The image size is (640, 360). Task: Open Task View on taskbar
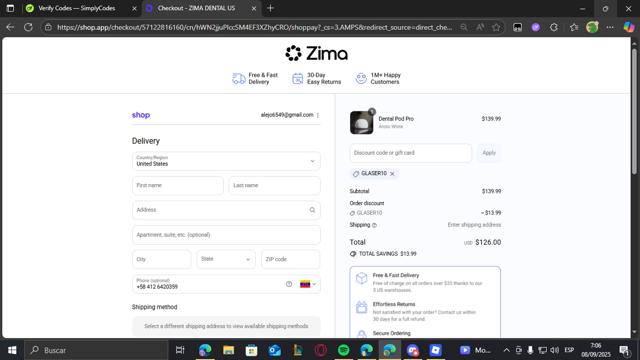click(180, 350)
